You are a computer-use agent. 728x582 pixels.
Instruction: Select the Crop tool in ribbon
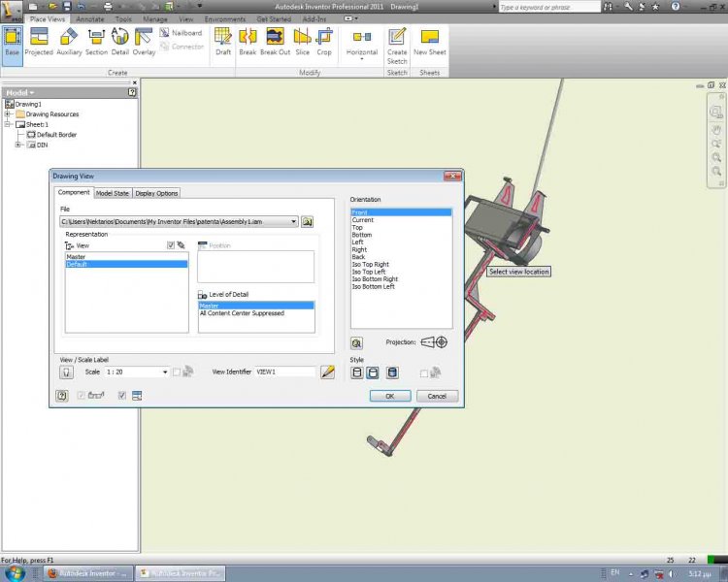(x=324, y=41)
